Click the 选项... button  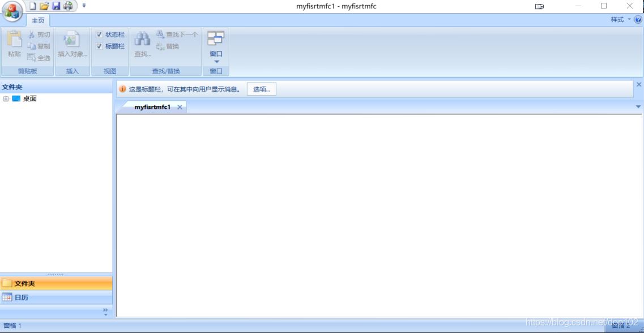tap(262, 89)
